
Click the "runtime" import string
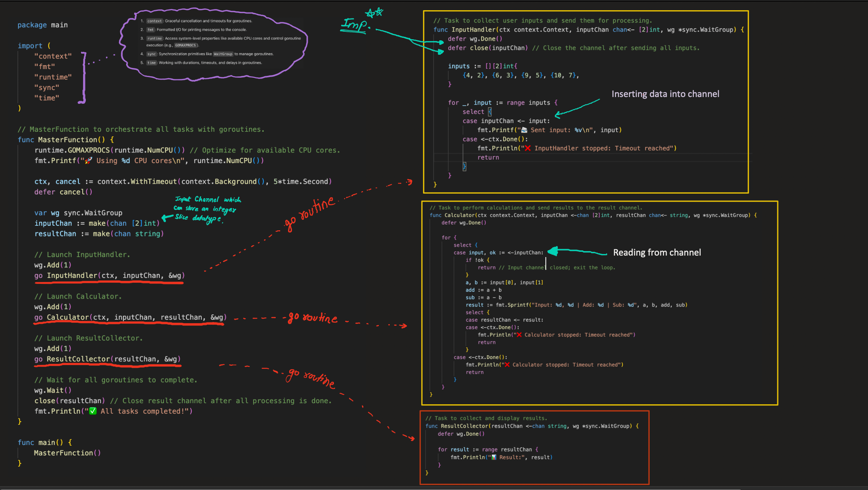53,77
